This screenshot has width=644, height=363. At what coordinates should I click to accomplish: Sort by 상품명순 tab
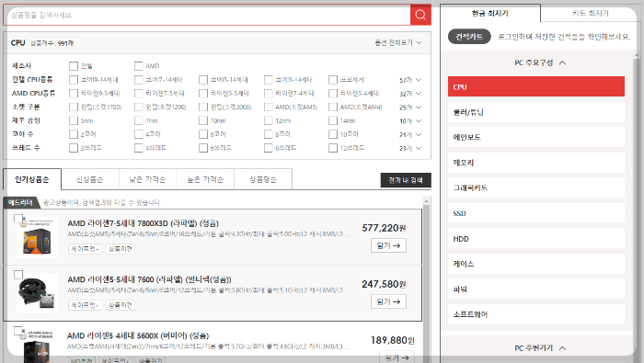[x=263, y=179]
